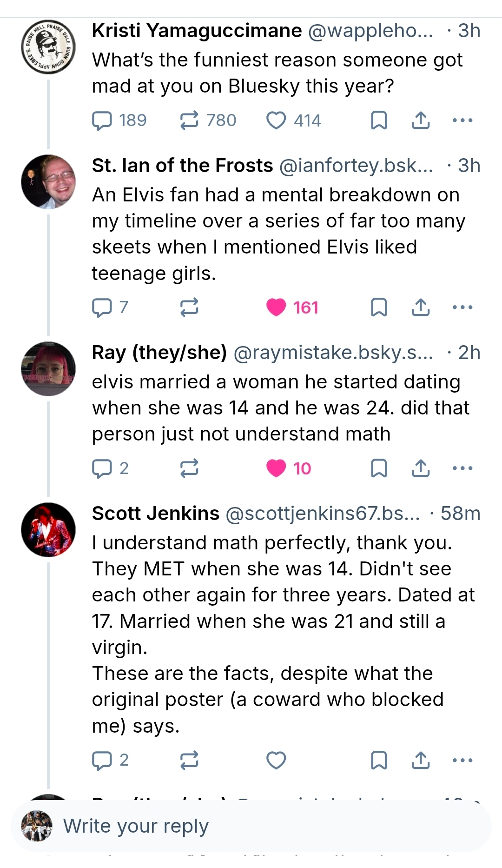Reply to Scott Jenkins' post
The height and width of the screenshot is (868, 502).
click(x=102, y=760)
